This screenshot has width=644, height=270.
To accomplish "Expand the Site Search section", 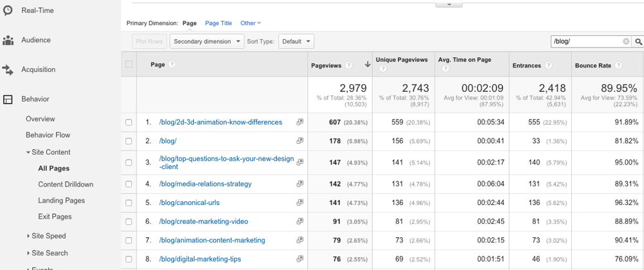I will [x=28, y=253].
